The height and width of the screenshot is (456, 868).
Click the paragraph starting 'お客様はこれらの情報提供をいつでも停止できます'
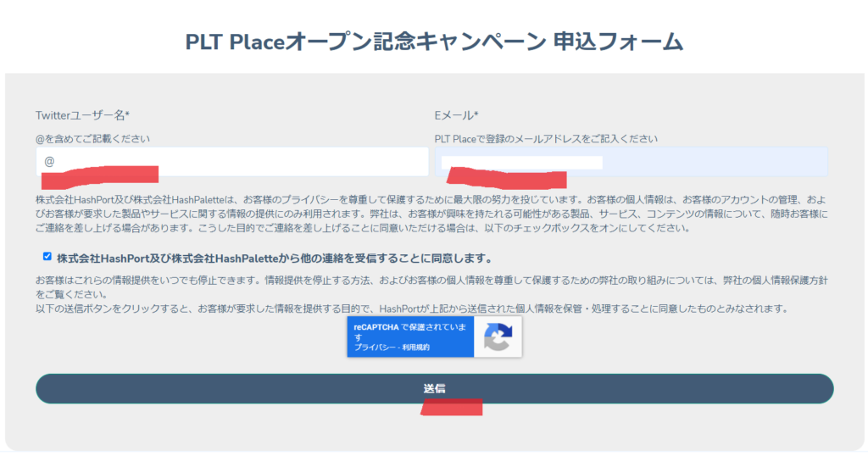coord(431,287)
